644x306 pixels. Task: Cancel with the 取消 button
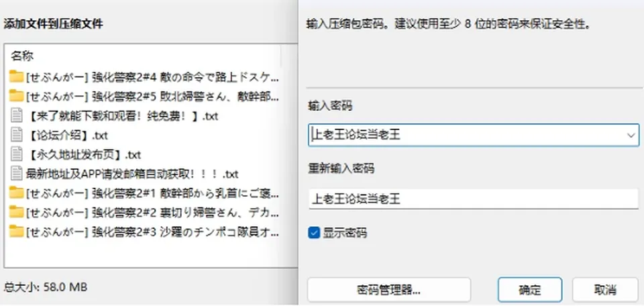click(605, 290)
